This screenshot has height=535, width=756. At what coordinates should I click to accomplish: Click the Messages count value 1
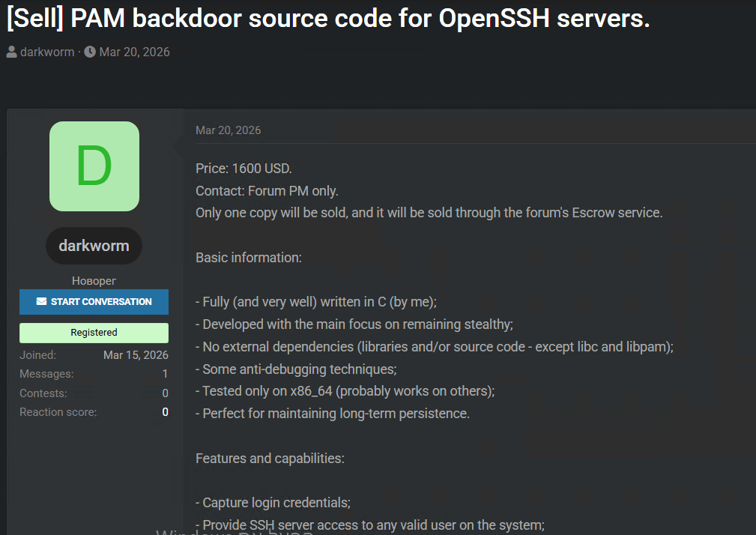pos(165,374)
